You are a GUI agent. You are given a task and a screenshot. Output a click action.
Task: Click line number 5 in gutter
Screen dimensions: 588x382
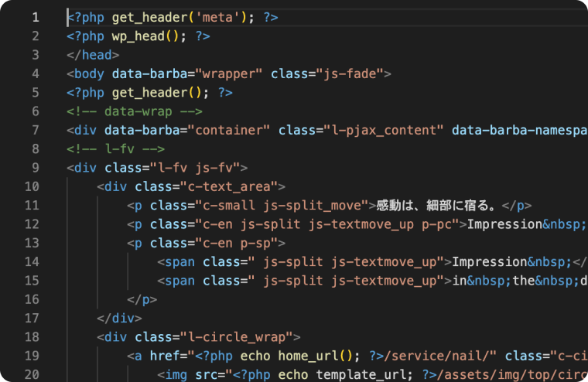[x=36, y=92]
